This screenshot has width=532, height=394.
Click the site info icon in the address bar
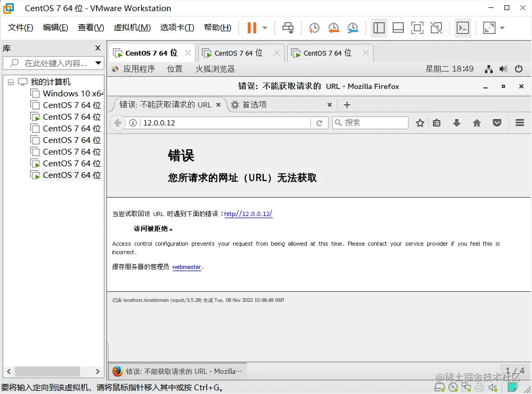tap(133, 123)
